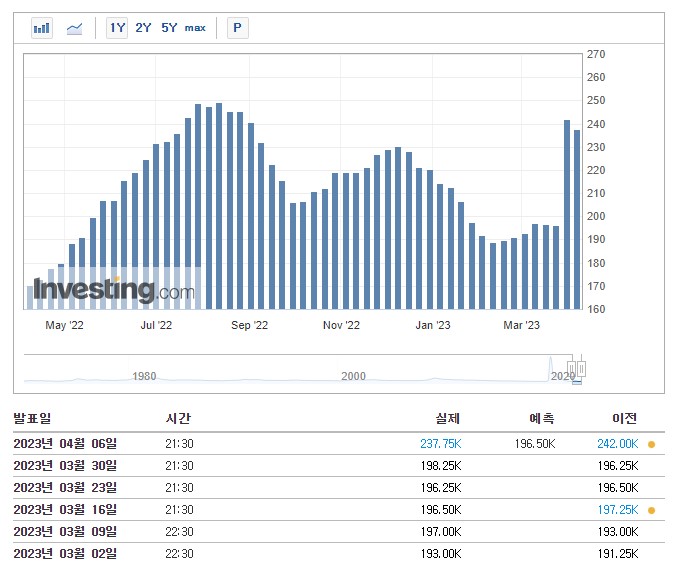Click 1980 on the navigator timeline
Image resolution: width=673 pixels, height=571 pixels.
(x=144, y=377)
